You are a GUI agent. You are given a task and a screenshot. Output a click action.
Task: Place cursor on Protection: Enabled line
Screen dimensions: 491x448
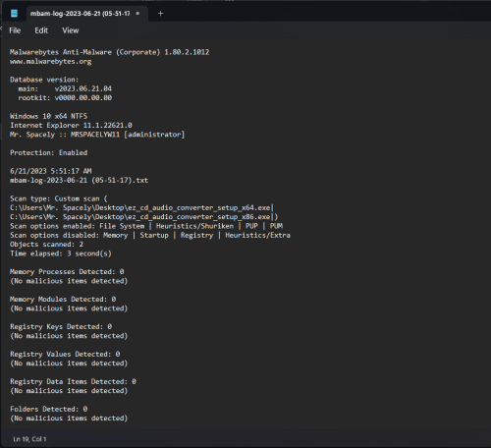(48, 153)
